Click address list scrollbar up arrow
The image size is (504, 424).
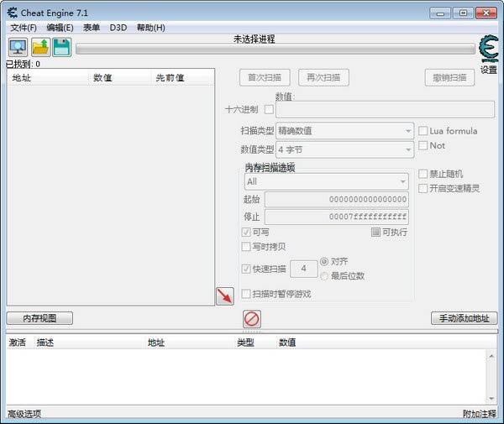[x=491, y=356]
